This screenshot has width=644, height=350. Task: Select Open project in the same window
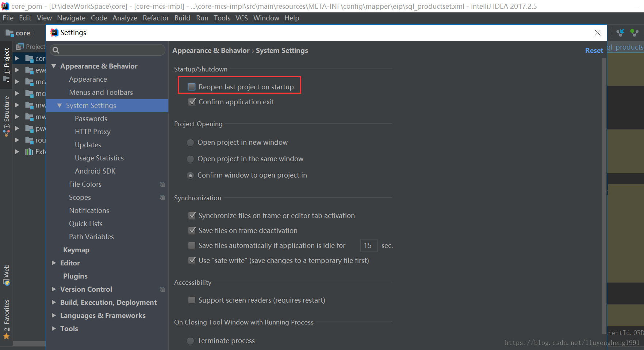pos(190,159)
